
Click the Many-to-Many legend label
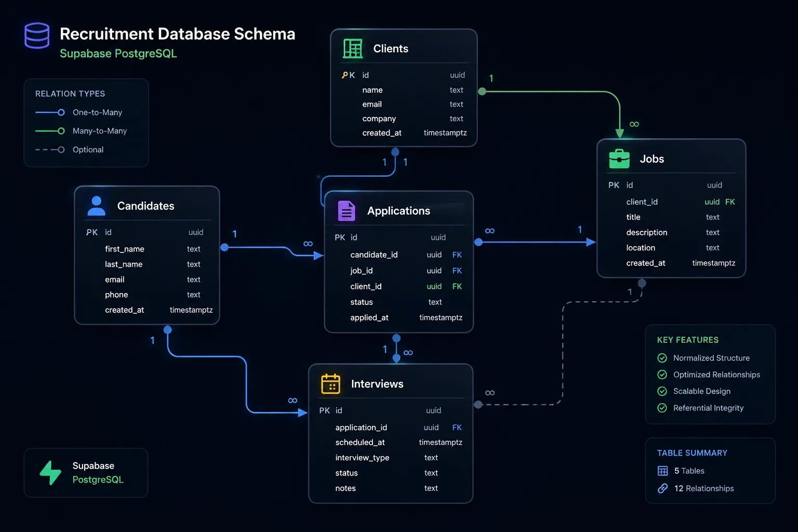point(100,131)
